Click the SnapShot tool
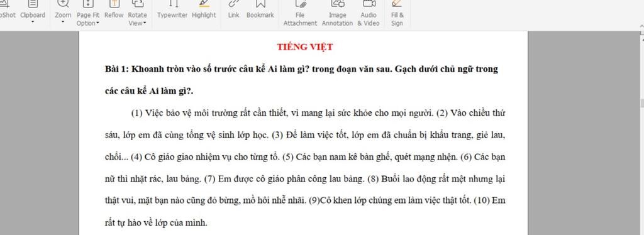This screenshot has width=644, height=235. 8,9
